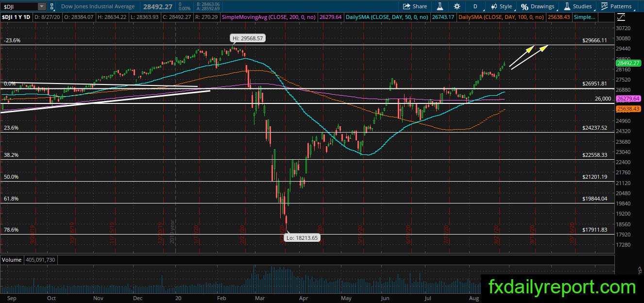Select the $24237.52 Fibonacci level label
The image size is (644, 303).
click(594, 128)
